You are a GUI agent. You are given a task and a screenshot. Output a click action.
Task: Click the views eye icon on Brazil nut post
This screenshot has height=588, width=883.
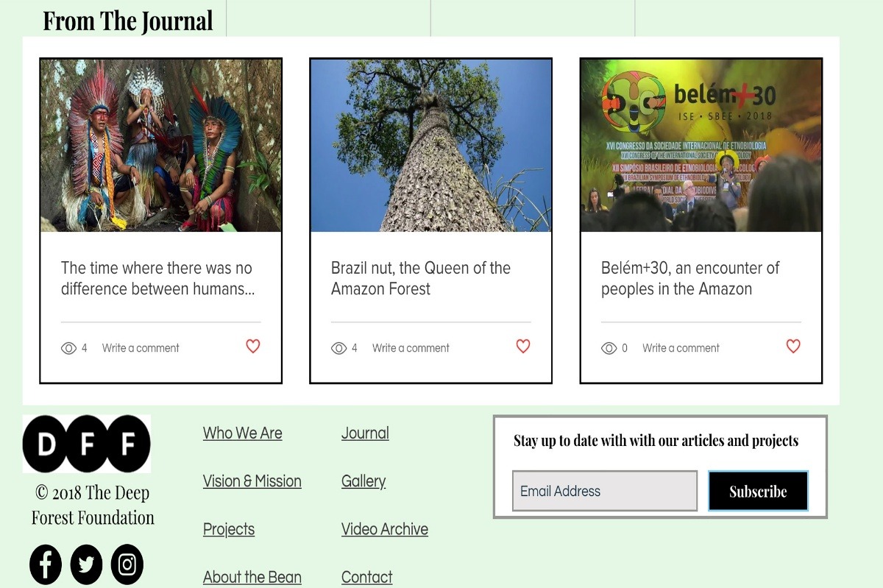click(x=339, y=348)
